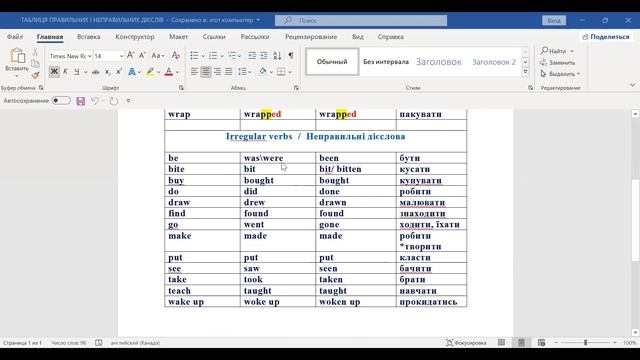Switch to the Конструктор tab
The image size is (640, 360).
pos(135,37)
